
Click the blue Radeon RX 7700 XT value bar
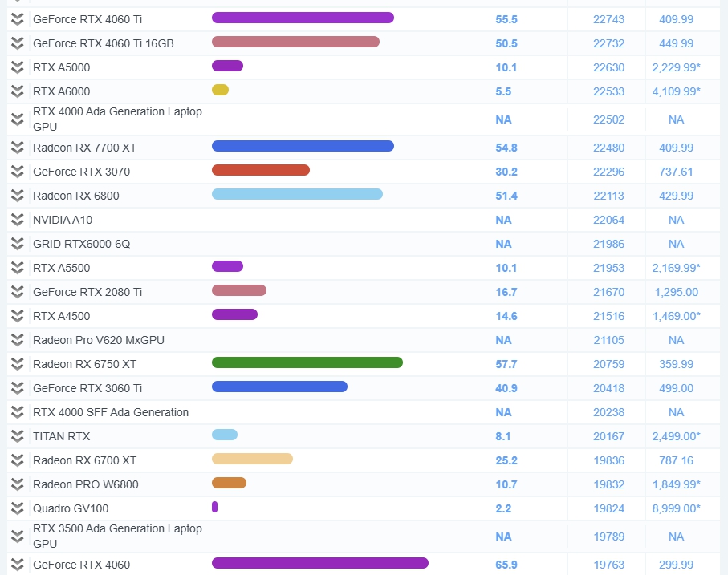[x=303, y=147]
